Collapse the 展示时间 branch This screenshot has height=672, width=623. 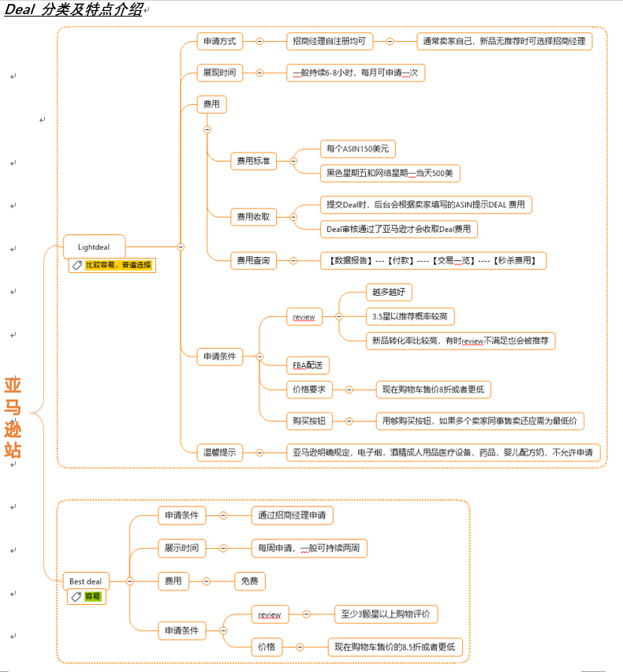pyautogui.click(x=223, y=548)
